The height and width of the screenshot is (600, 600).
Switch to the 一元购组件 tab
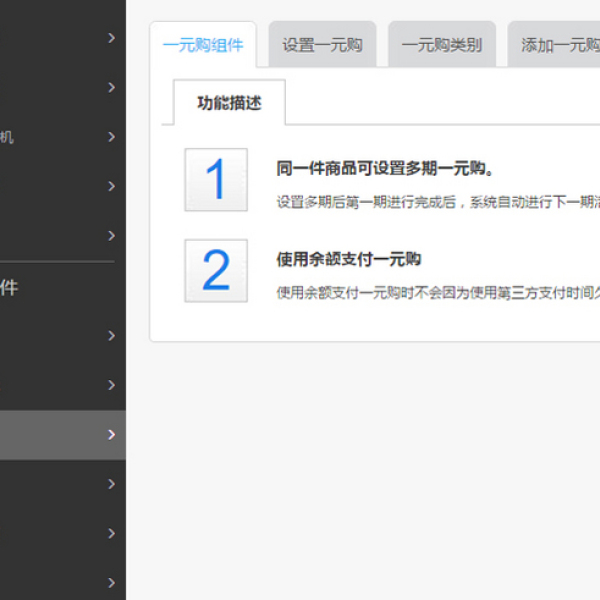(203, 45)
